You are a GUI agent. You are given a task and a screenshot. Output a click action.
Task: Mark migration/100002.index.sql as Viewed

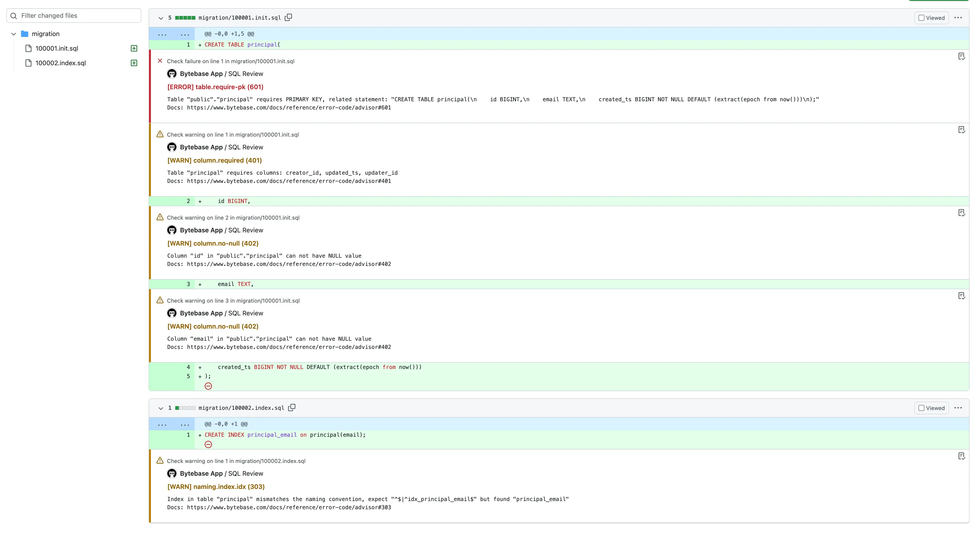point(921,408)
